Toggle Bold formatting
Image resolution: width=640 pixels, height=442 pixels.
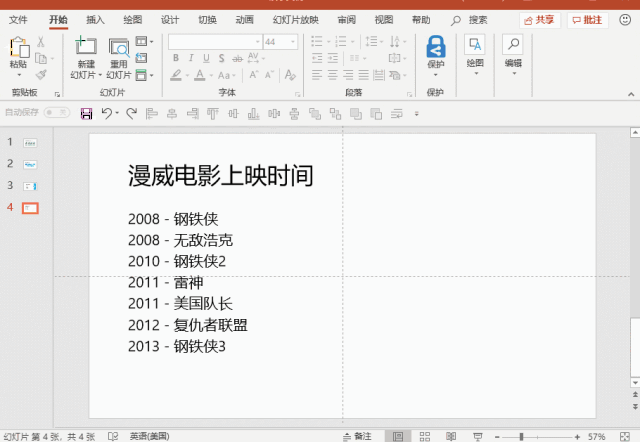(176, 58)
